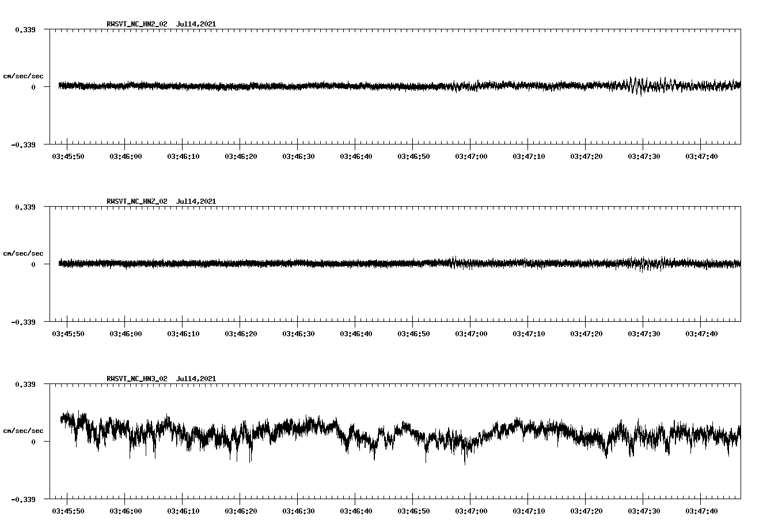Click the 03:47:10 time tick on middle axis
This screenshot has width=782, height=532.
[529, 333]
